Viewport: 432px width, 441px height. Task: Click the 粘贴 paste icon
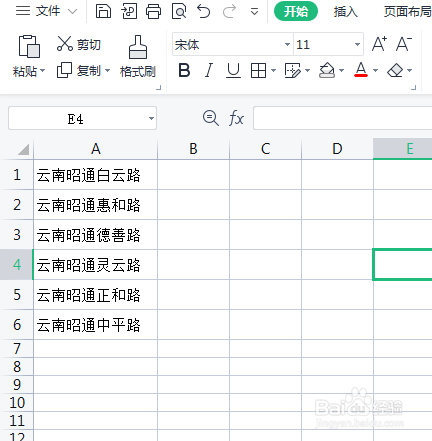tap(29, 46)
